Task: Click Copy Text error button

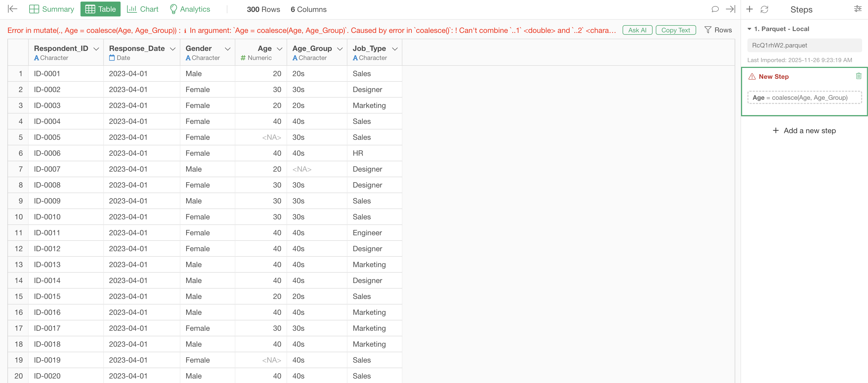Action: pos(676,30)
